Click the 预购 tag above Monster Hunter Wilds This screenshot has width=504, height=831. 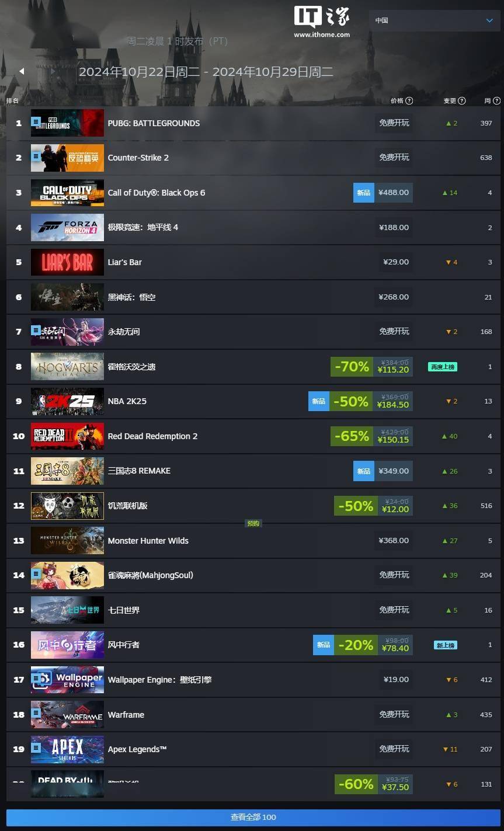pos(253,524)
